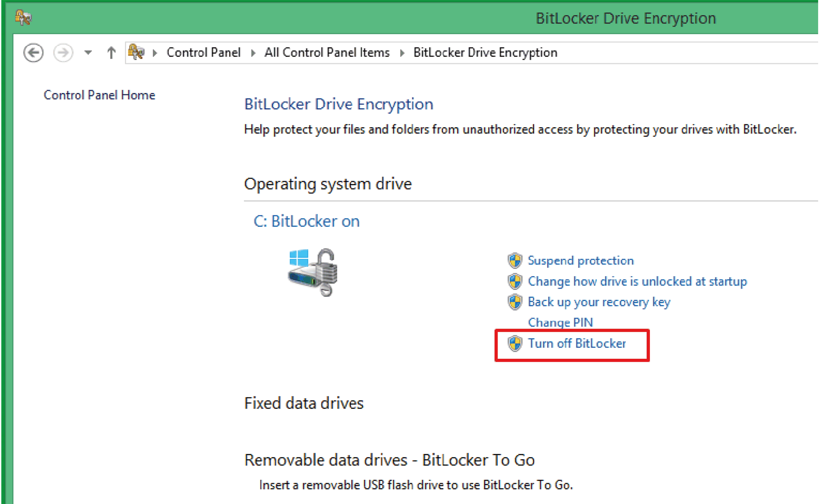
Task: Expand chevron after Control Panel breadcrumb
Action: click(253, 53)
